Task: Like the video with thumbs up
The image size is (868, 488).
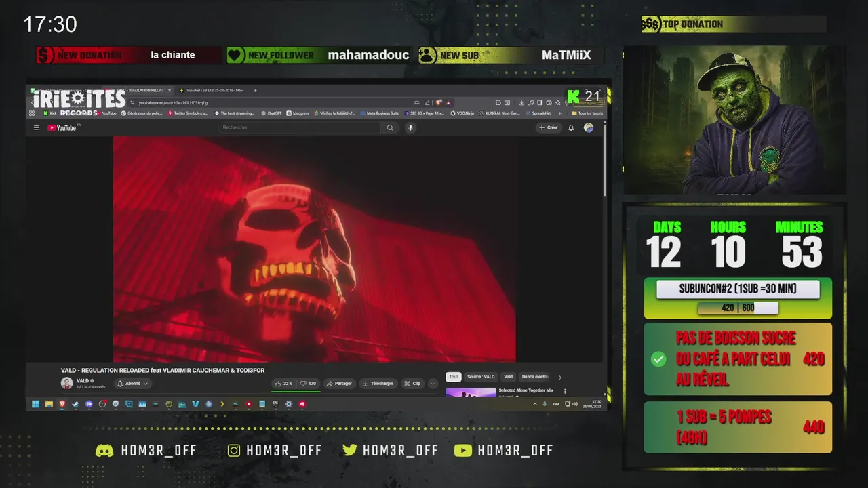Action: (x=283, y=384)
